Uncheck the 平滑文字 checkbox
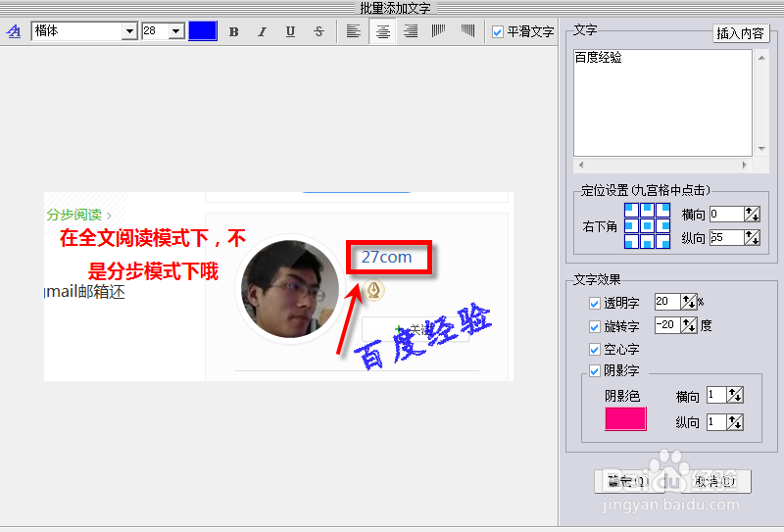Image resolution: width=784 pixels, height=532 pixels. click(497, 32)
